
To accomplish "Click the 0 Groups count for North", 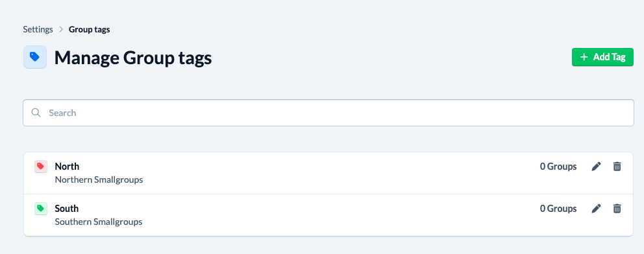I will 558,167.
